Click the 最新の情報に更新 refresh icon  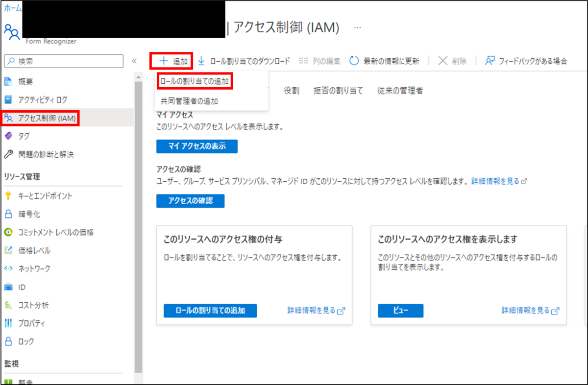(x=354, y=61)
